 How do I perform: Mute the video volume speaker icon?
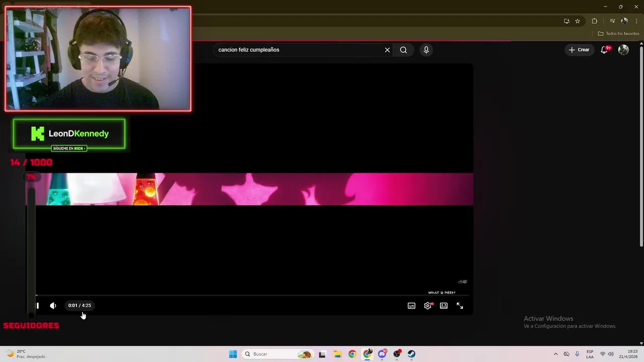point(53,305)
